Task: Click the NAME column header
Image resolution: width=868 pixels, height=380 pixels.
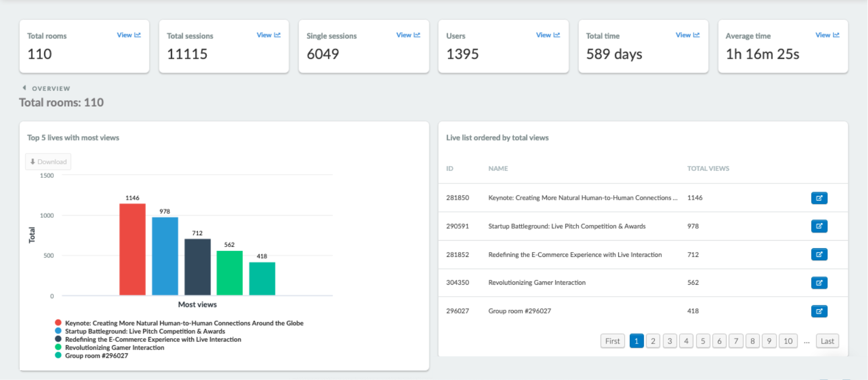Action: (498, 169)
